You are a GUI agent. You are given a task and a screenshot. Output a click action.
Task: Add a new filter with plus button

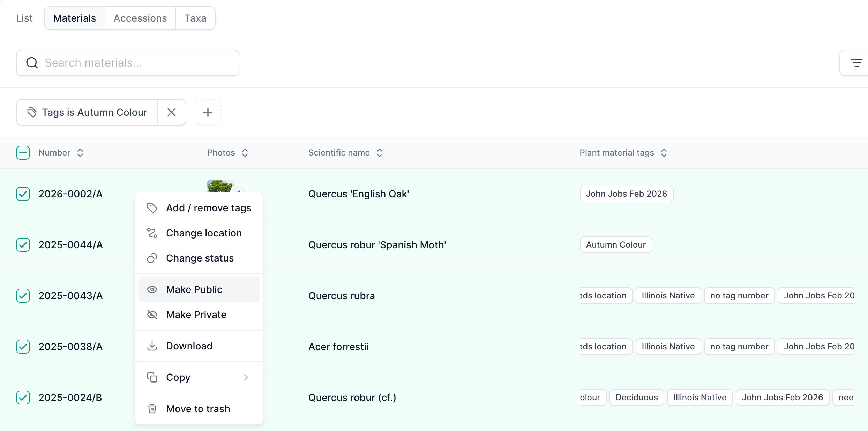tap(208, 112)
